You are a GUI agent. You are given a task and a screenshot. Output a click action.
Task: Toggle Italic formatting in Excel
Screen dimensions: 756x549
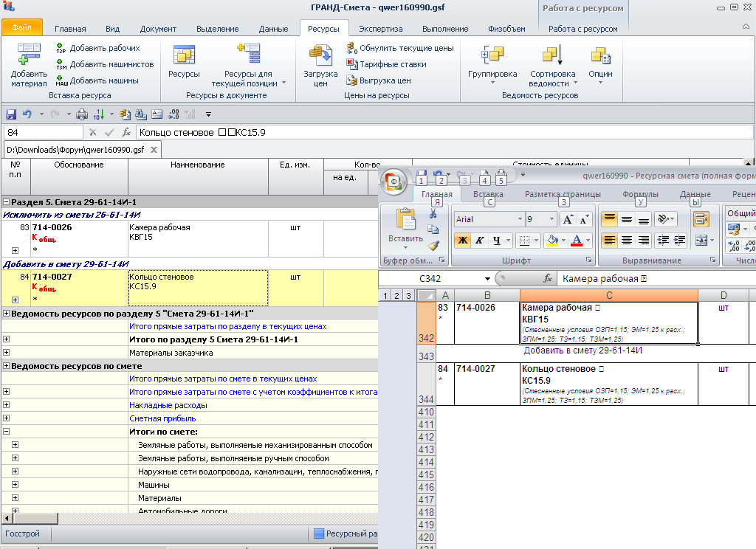coord(480,241)
